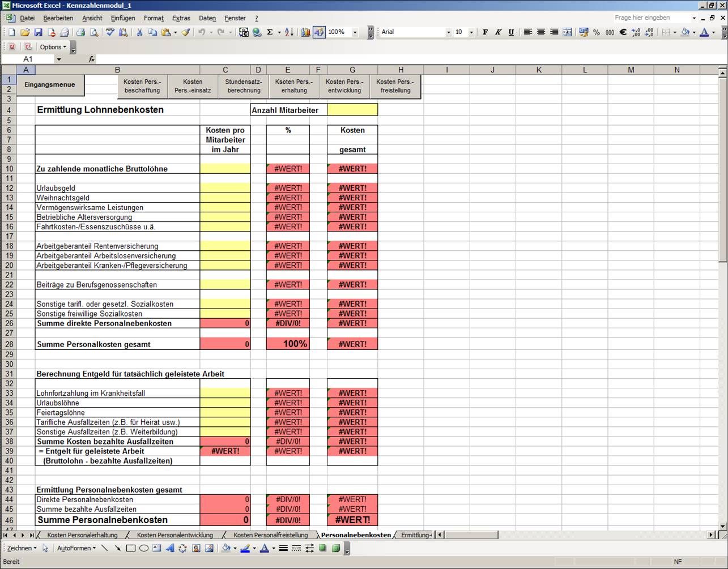Open a file with the folder icon
728x569 pixels.
tap(25, 32)
